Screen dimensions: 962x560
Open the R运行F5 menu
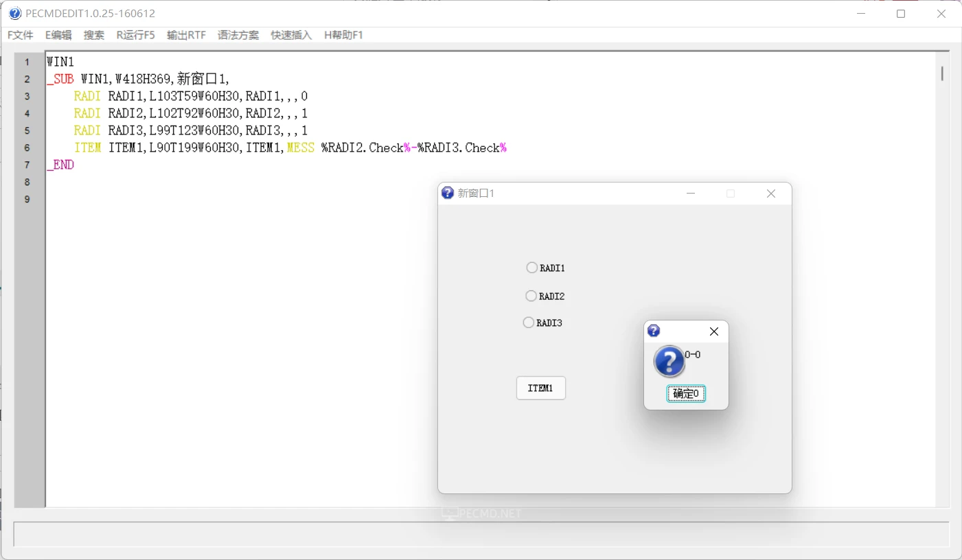coord(135,35)
